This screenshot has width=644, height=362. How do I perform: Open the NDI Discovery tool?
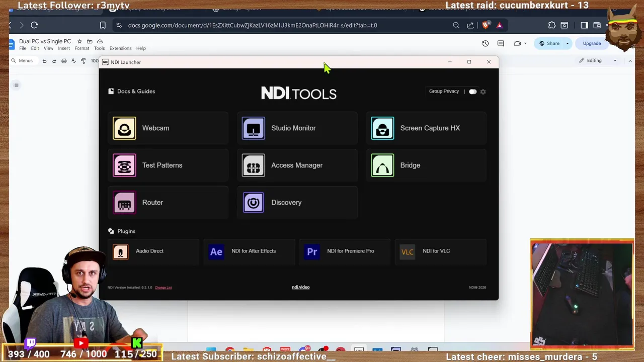click(297, 203)
